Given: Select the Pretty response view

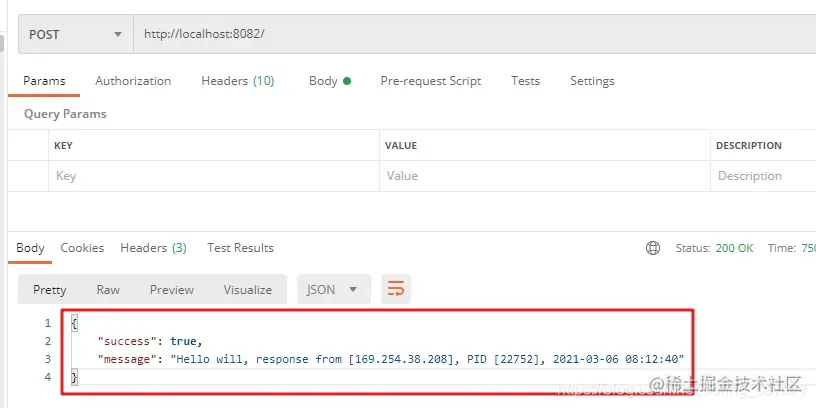Looking at the screenshot, I should point(49,289).
